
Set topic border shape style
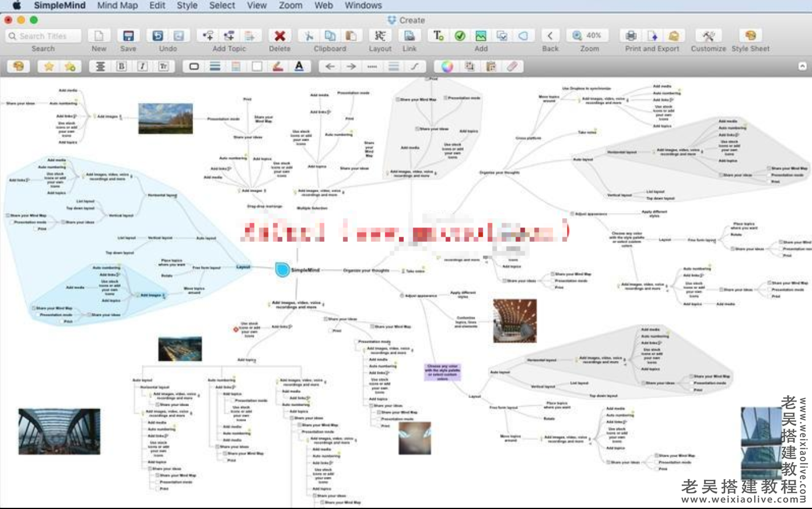194,67
